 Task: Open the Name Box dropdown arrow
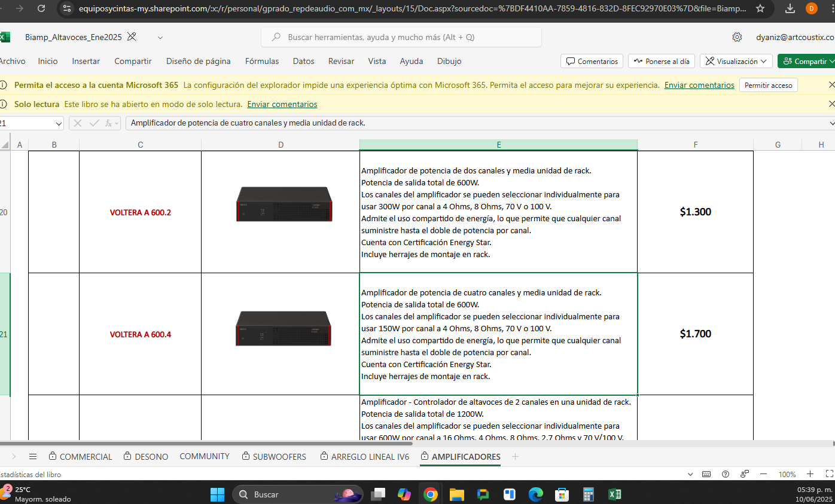[58, 123]
